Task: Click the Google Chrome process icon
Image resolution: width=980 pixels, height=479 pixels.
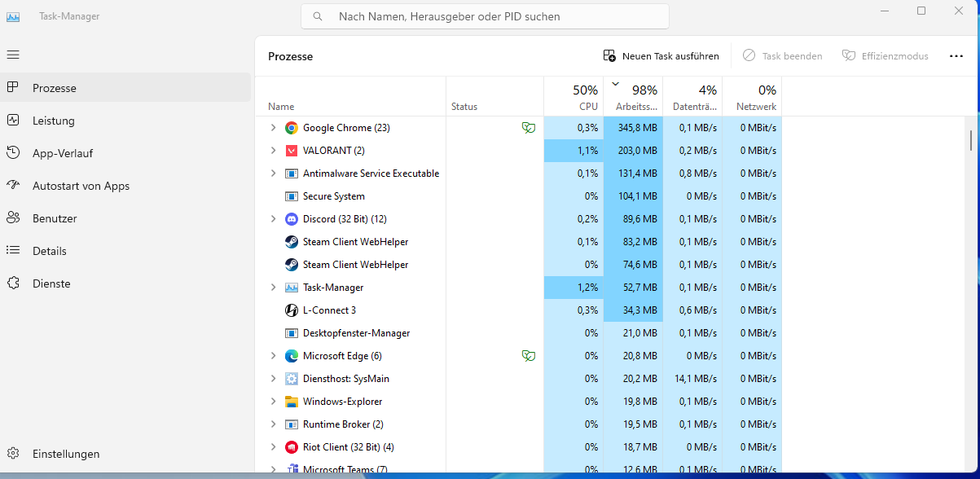Action: coord(292,128)
